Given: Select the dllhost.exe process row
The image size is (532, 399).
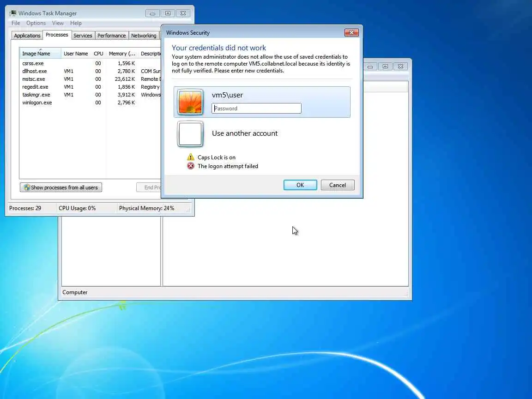Looking at the screenshot, I should (90, 71).
